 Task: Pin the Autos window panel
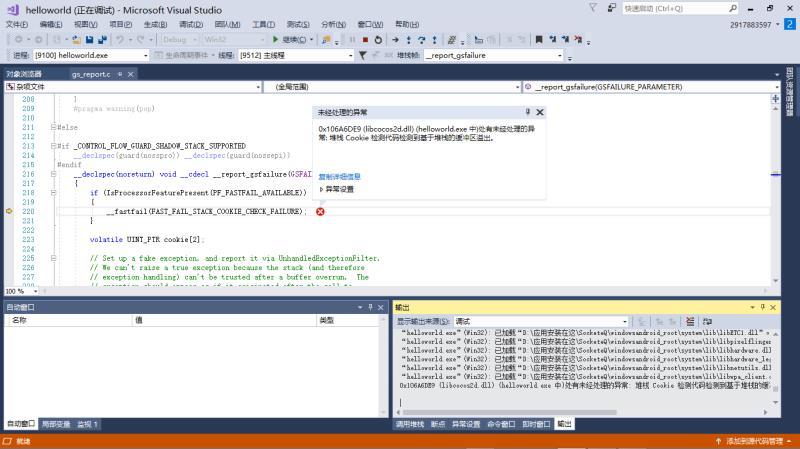click(370, 307)
